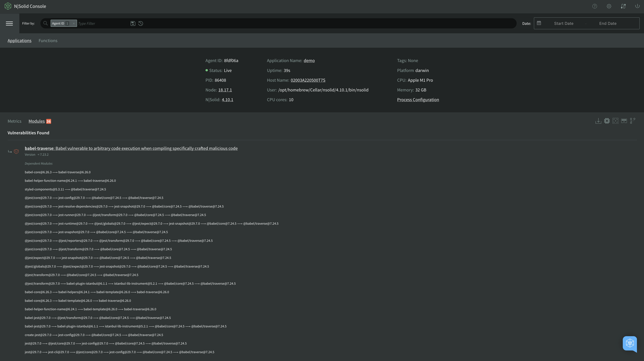Click the help question mark icon top right
The image size is (644, 361).
tap(594, 6)
